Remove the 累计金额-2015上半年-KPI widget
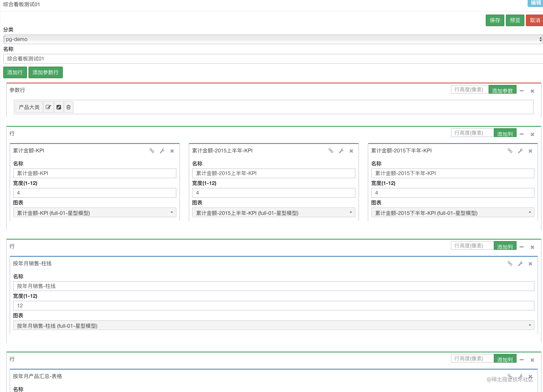Image resolution: width=543 pixels, height=392 pixels. point(351,151)
